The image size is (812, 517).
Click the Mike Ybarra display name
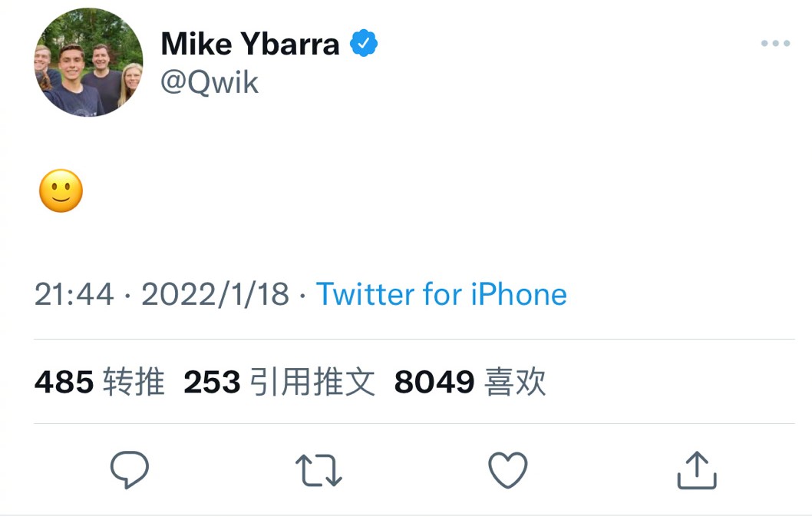click(x=250, y=45)
